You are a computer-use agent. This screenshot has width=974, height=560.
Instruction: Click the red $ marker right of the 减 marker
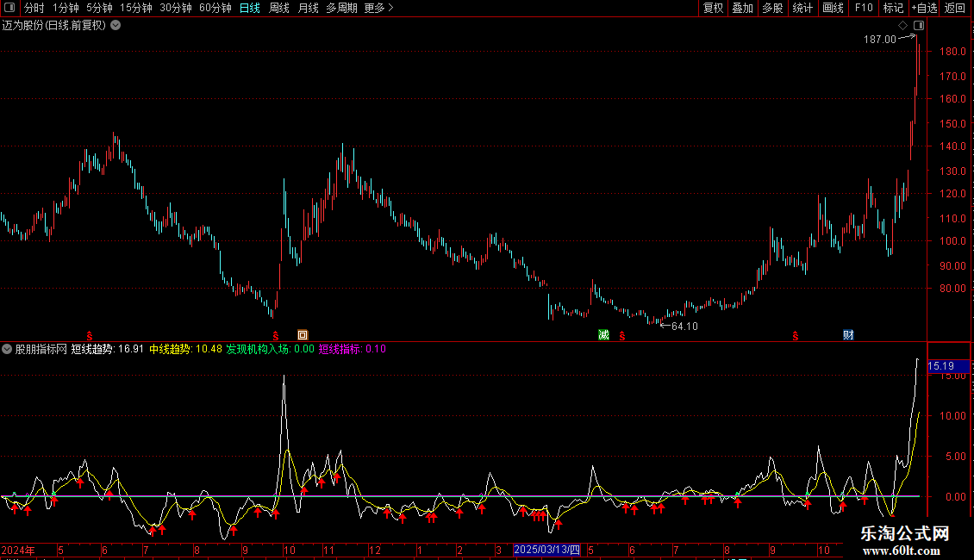[621, 335]
